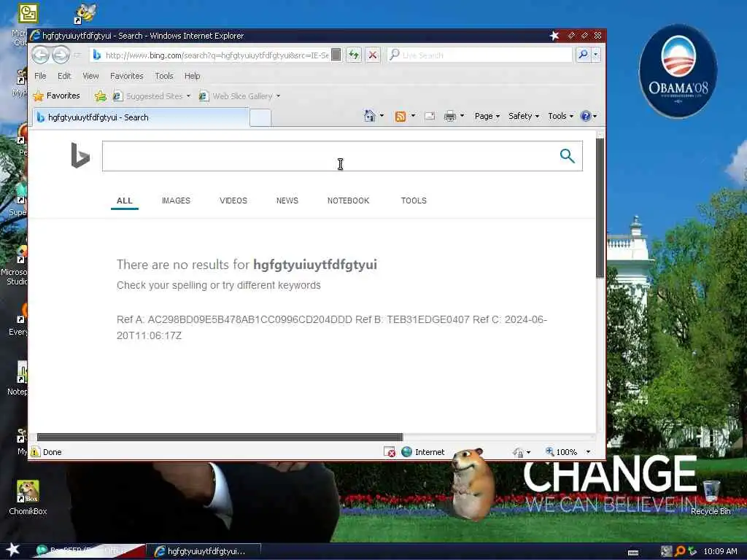This screenshot has height=560, width=747.
Task: Switch to the NEWS tab
Action: click(287, 201)
